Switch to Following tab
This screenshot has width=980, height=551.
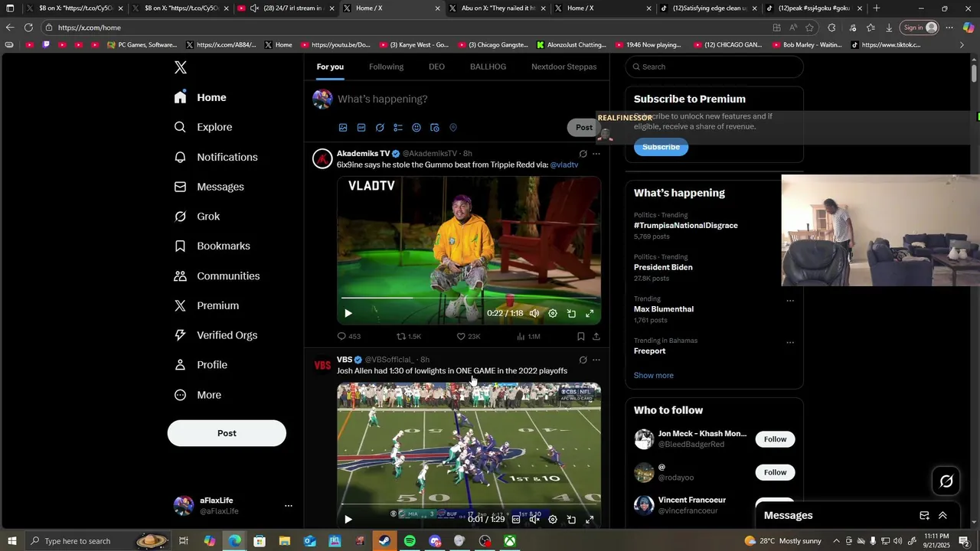coord(386,67)
